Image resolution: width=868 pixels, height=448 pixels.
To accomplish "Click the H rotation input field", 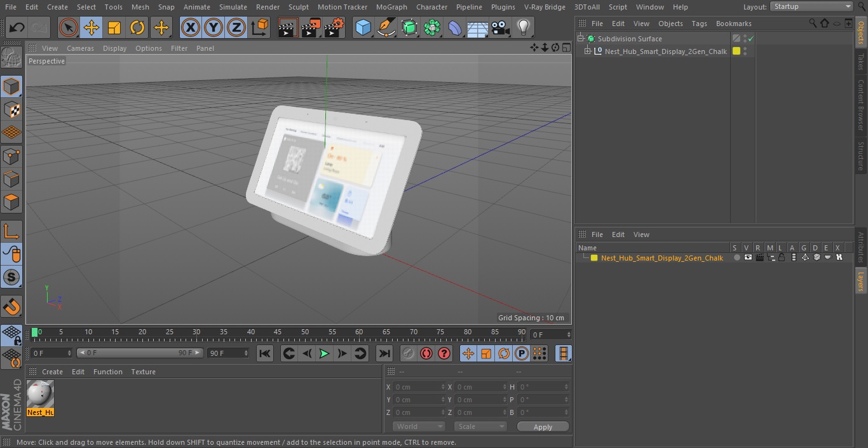I will pos(542,386).
